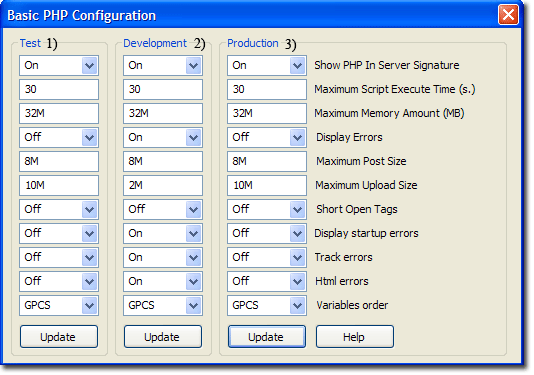The height and width of the screenshot is (375, 534).
Task: Open Test Short Open Tags dropdown
Action: (59, 209)
